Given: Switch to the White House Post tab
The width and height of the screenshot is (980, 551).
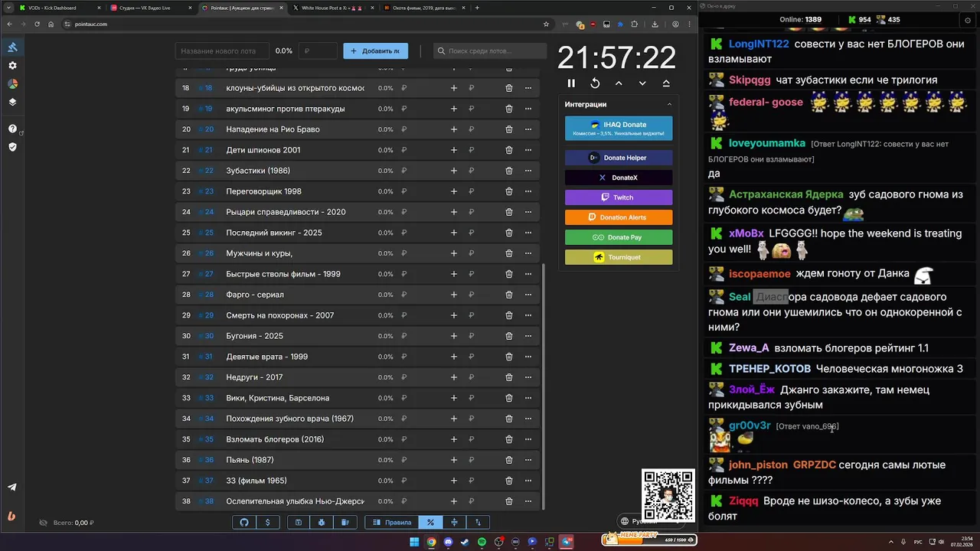Looking at the screenshot, I should (334, 8).
